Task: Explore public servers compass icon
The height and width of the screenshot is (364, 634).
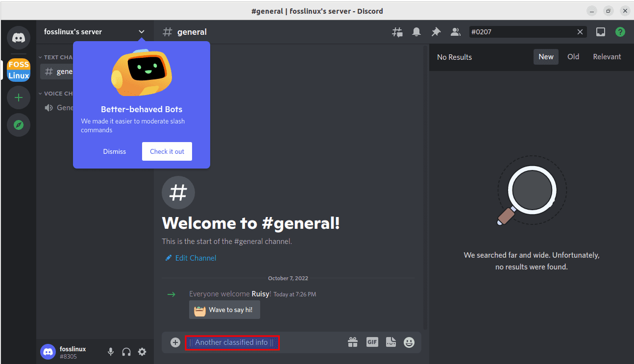Action: pyautogui.click(x=19, y=125)
